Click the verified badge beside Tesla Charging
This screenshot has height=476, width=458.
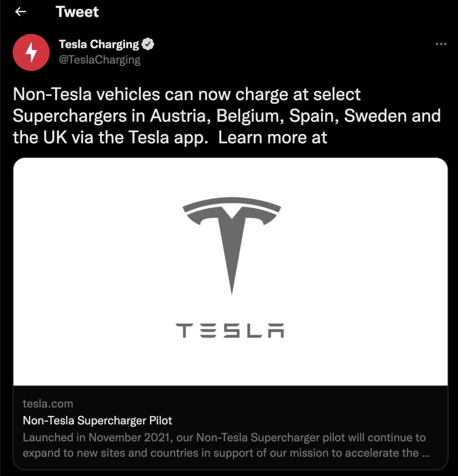click(148, 44)
